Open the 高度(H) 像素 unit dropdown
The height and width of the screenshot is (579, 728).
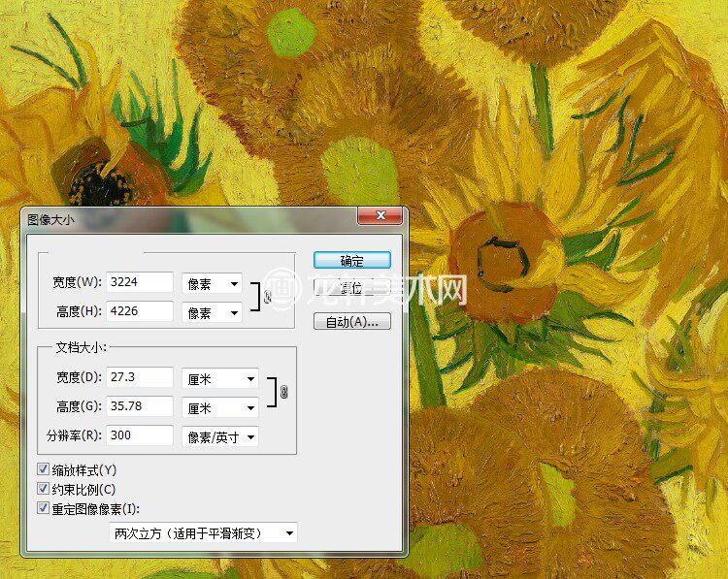pos(213,312)
